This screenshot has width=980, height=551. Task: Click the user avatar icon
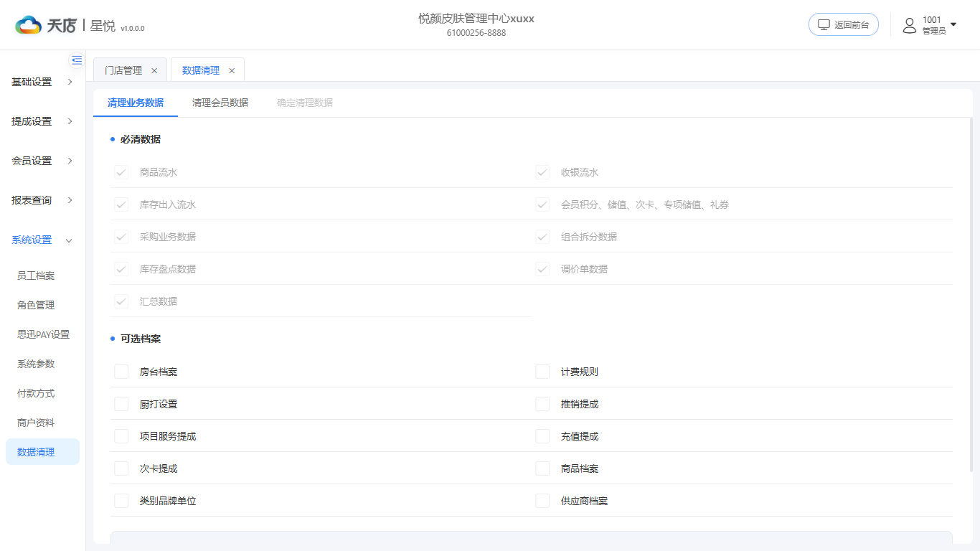(x=910, y=25)
